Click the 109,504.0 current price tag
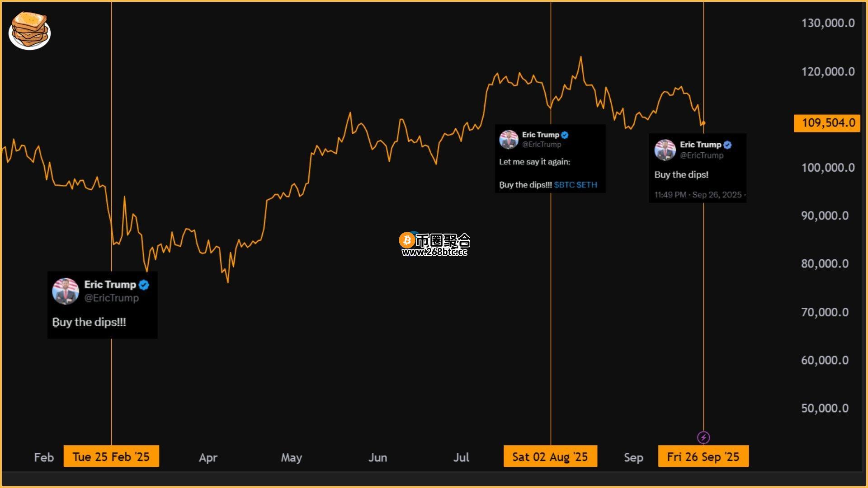 tap(827, 123)
